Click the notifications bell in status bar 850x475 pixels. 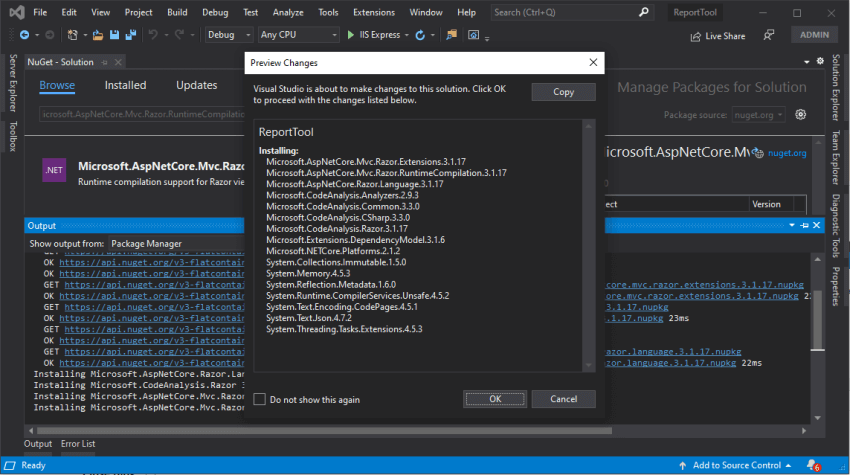[x=813, y=465]
